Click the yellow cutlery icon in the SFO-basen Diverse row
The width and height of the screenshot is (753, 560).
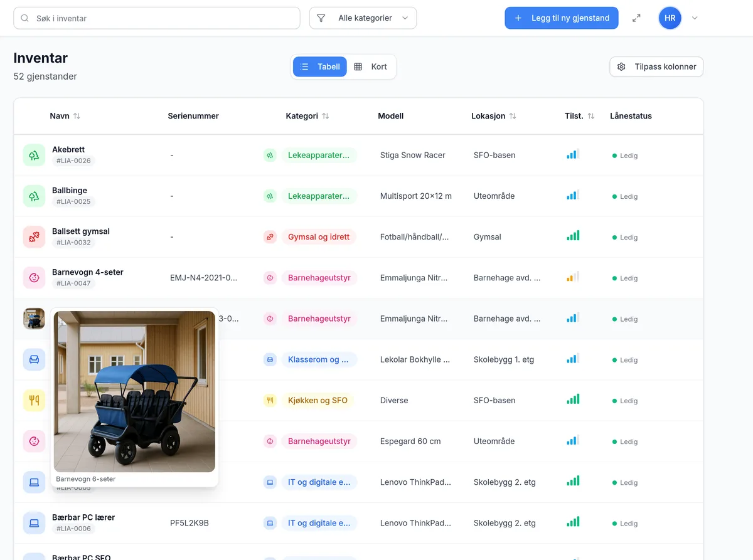tap(35, 400)
